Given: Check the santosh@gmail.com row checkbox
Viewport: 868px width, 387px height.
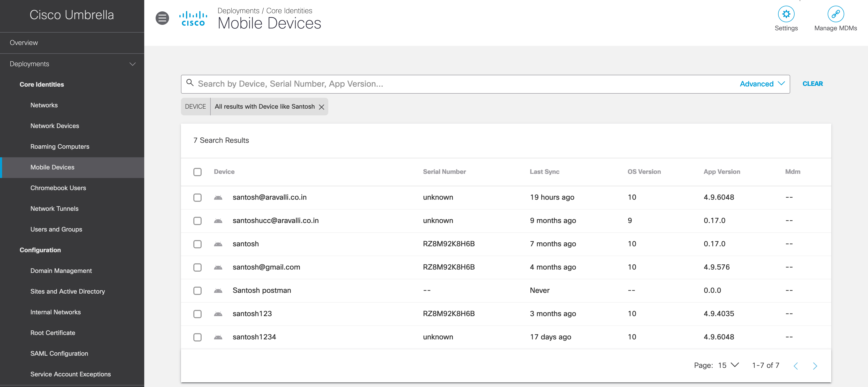Looking at the screenshot, I should [197, 267].
